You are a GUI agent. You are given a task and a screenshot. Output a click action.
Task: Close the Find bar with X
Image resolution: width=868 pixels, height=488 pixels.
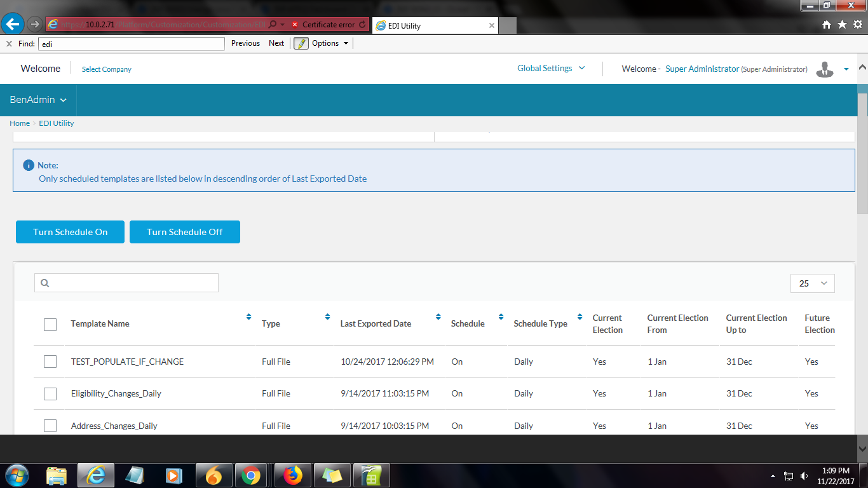(9, 44)
